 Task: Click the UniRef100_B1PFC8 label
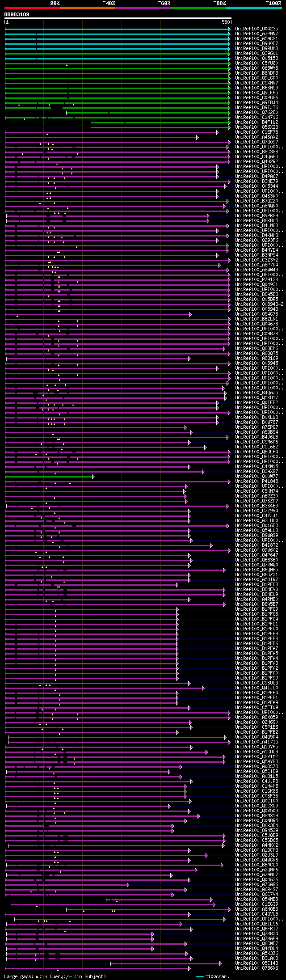click(257, 584)
